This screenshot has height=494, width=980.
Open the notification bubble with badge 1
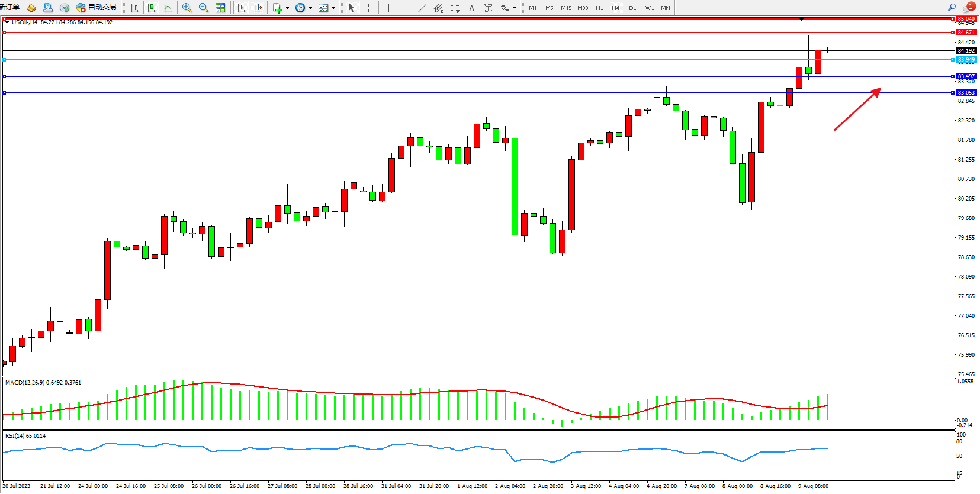click(969, 7)
